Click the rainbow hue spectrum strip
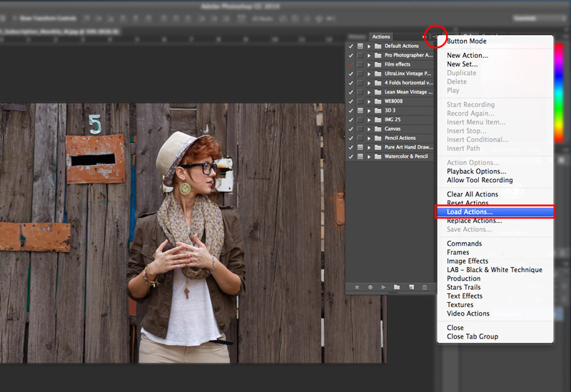The height and width of the screenshot is (392, 571). [559, 91]
